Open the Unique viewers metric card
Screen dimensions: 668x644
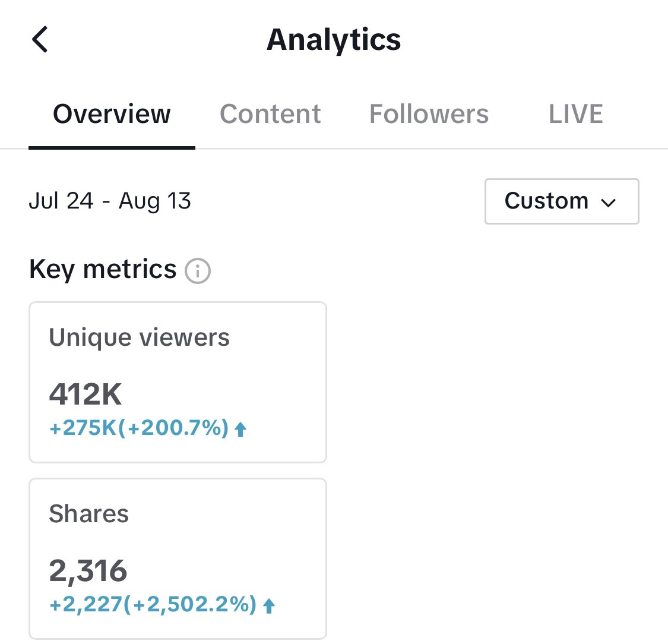pos(178,383)
